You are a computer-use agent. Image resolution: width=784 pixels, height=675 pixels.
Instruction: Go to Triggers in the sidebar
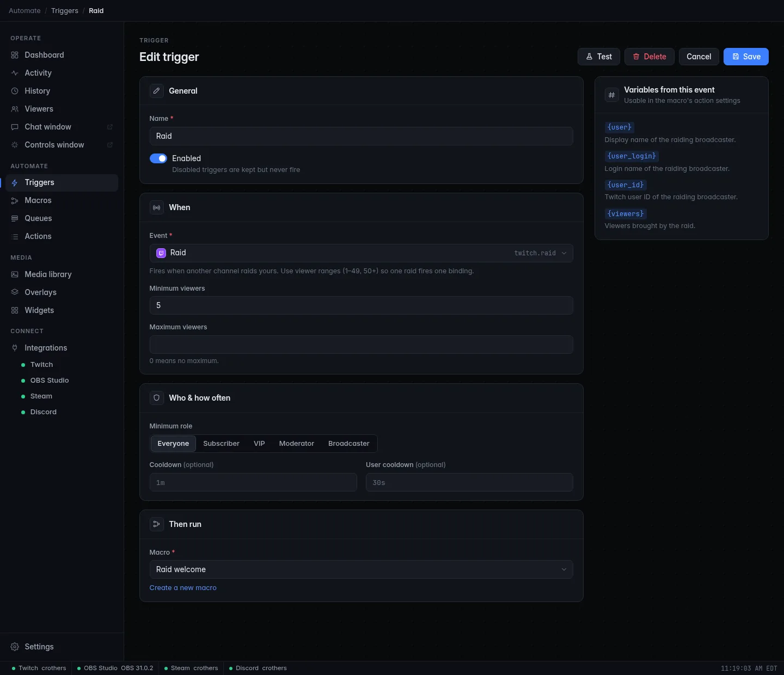[x=62, y=183]
